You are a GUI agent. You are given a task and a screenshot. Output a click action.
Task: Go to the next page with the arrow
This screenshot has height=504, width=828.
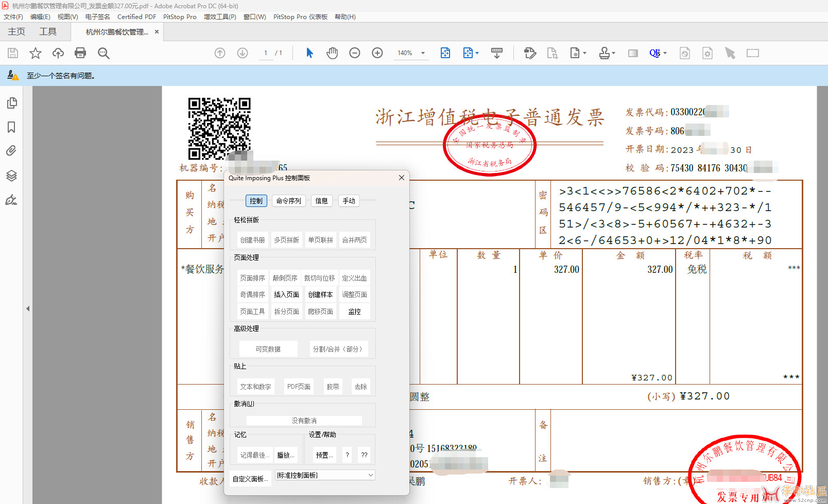(243, 53)
